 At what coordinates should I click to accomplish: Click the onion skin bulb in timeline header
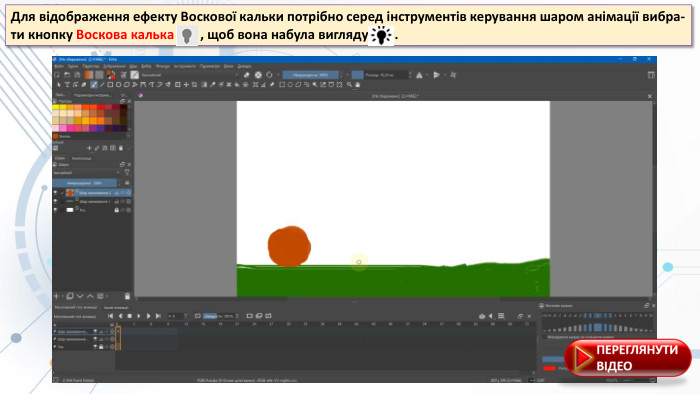coord(482,316)
